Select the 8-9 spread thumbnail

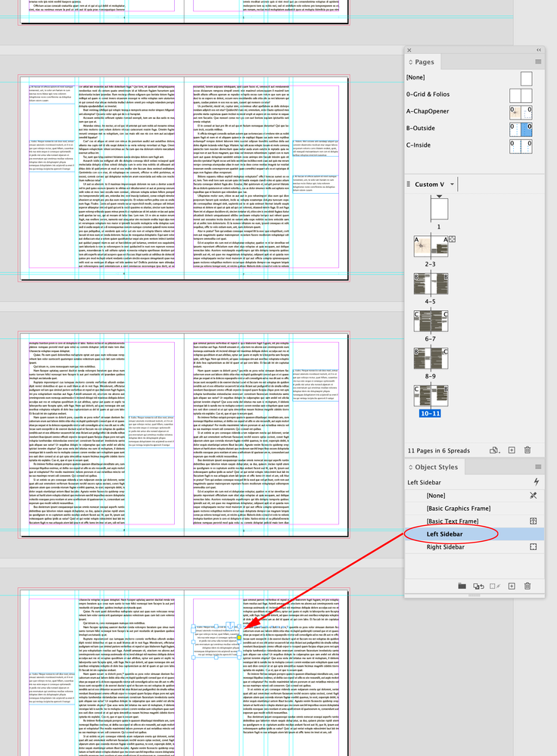(x=431, y=358)
